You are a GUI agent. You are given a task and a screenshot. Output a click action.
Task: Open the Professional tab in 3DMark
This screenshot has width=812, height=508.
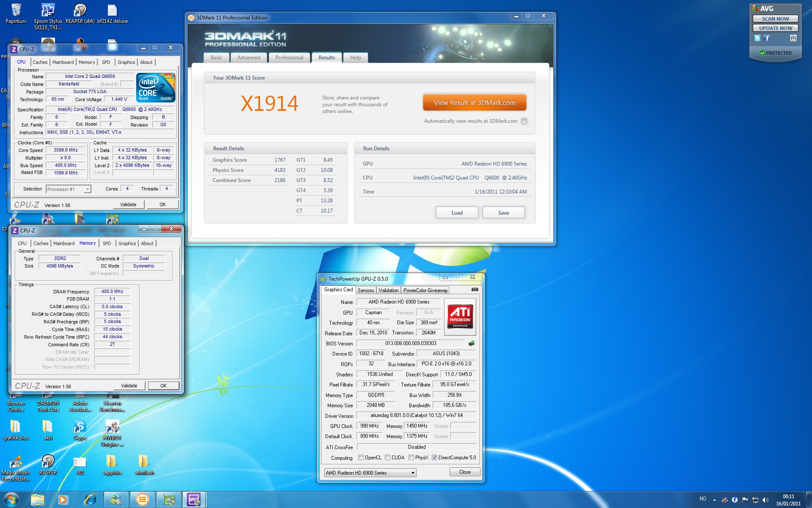coord(289,58)
